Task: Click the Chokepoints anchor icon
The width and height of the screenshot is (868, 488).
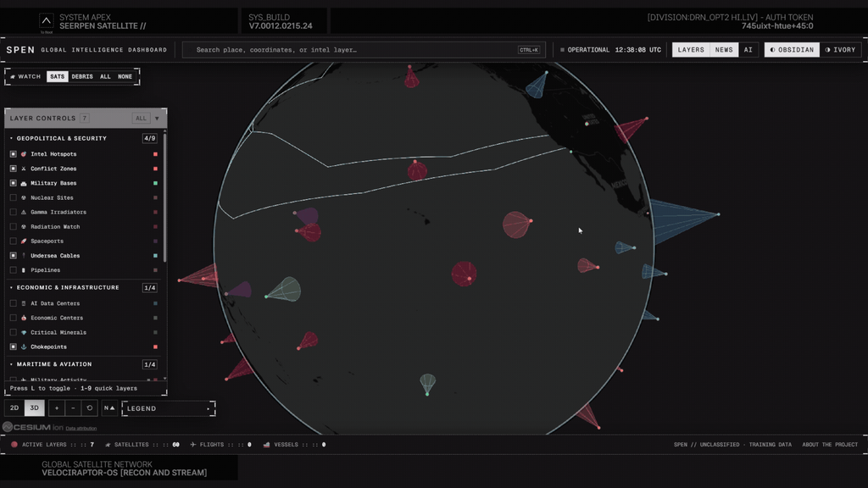Action: tap(24, 347)
